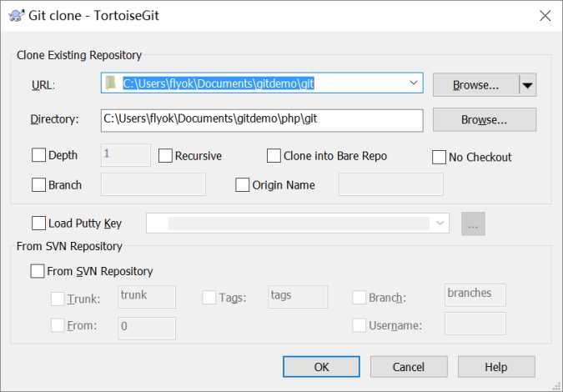Click the From revision number field
The width and height of the screenshot is (563, 392).
tap(147, 328)
